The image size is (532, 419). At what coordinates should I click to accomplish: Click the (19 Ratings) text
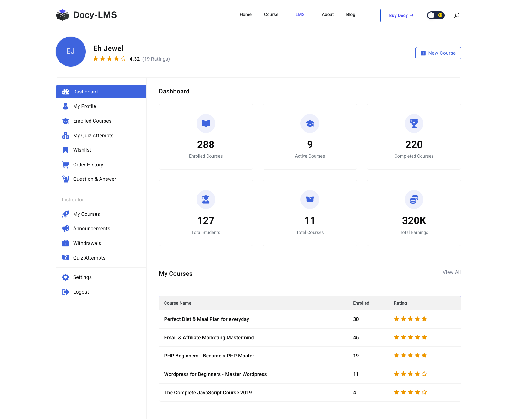pos(156,59)
